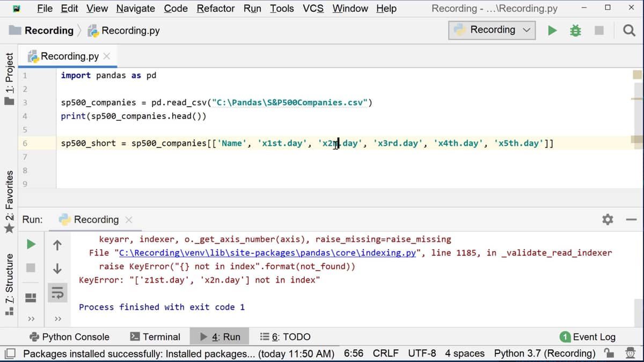Open the VCS menu
Viewport: 644px width, 362px height.
tap(313, 9)
